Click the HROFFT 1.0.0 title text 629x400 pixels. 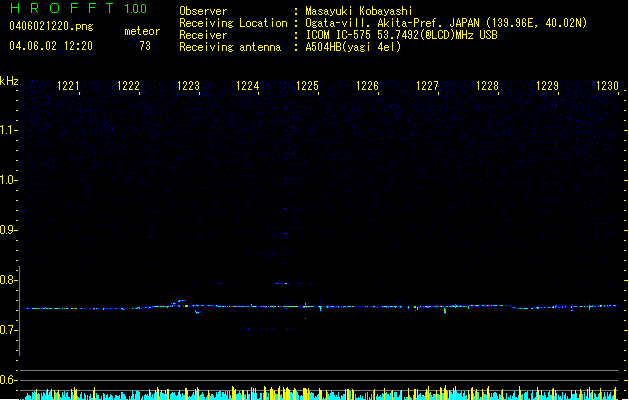pos(79,8)
